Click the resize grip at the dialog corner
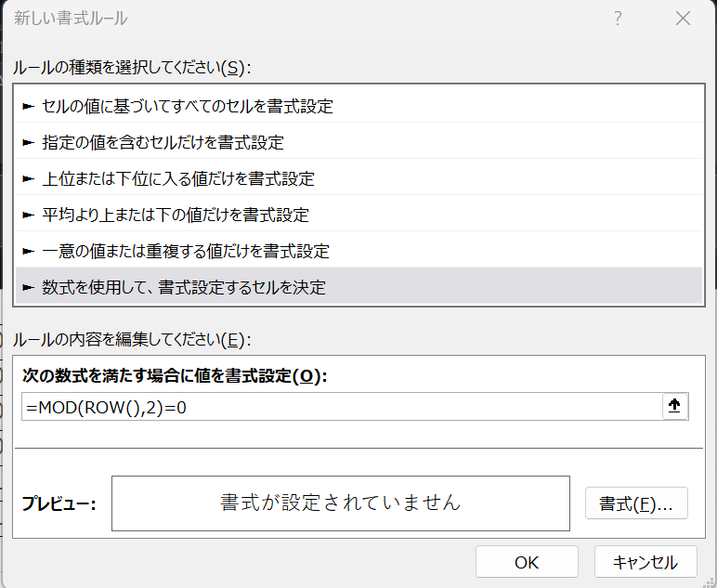Viewport: 717px width, 588px height. [x=710, y=581]
